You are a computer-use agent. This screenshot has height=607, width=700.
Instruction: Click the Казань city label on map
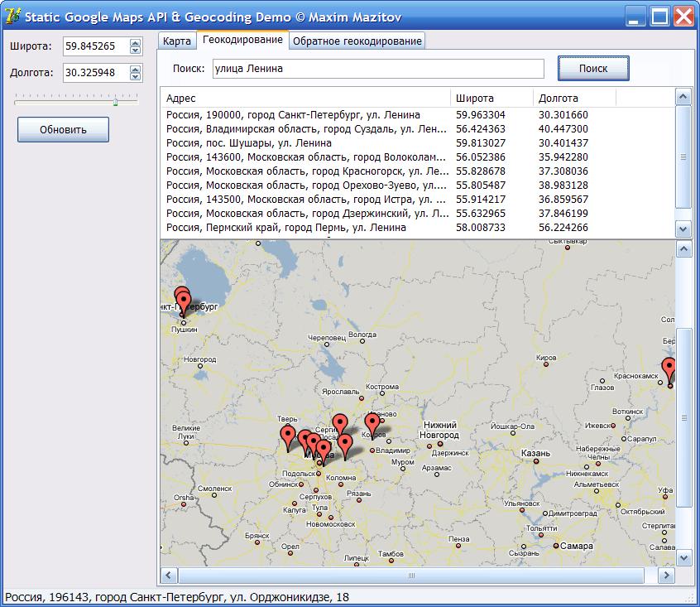(535, 453)
